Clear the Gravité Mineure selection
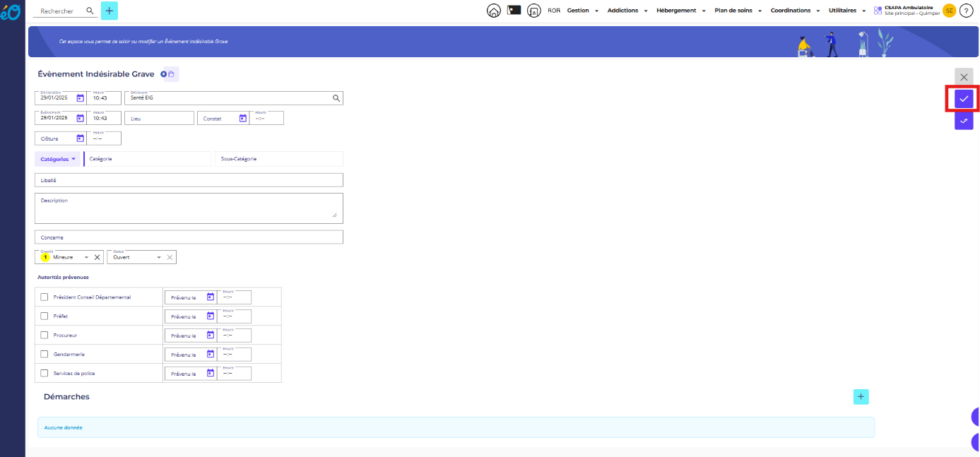Image resolution: width=980 pixels, height=457 pixels. click(x=98, y=257)
